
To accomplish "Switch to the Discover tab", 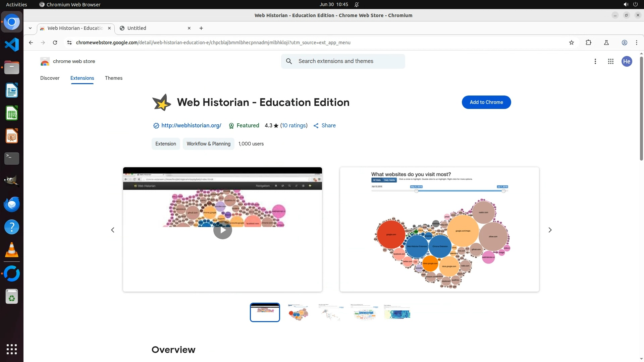I will click(x=50, y=78).
